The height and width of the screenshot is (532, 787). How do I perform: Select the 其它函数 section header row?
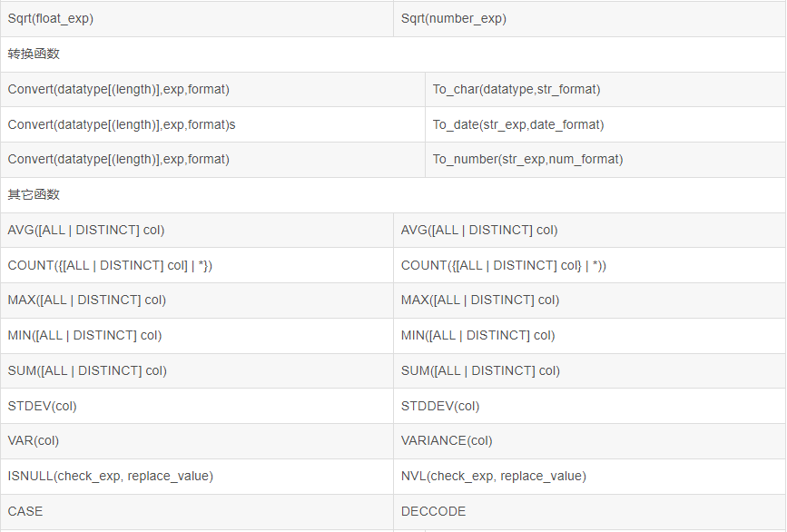pyautogui.click(x=34, y=194)
